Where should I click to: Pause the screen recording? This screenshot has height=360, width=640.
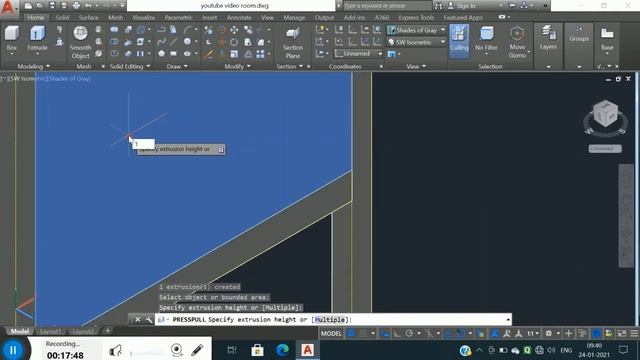coord(13,350)
